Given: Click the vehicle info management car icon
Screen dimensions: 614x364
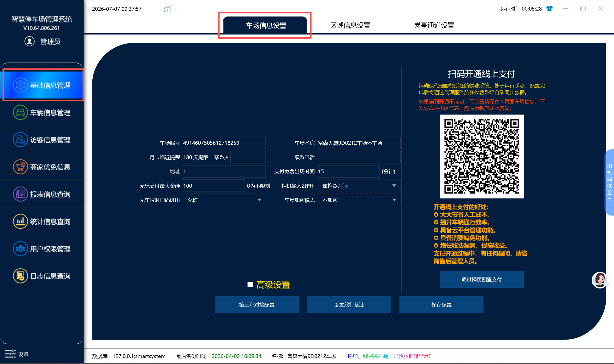Looking at the screenshot, I should (20, 113).
